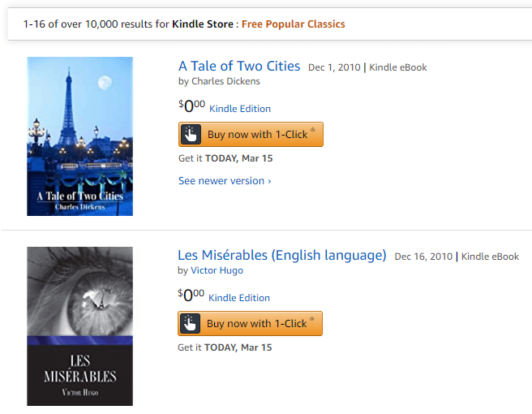This screenshot has width=532, height=414.
Task: Click Kindle eBook label beside Les Misérables
Action: [490, 257]
